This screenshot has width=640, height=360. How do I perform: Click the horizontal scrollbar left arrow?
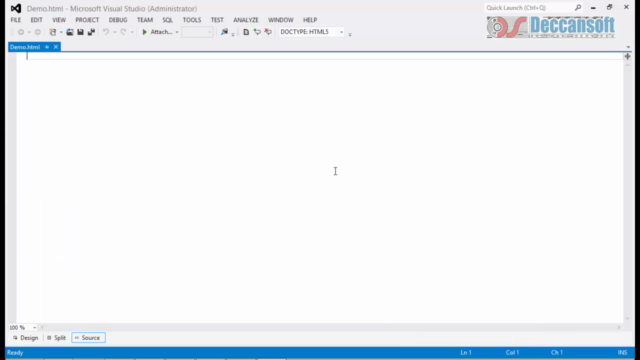(42, 327)
